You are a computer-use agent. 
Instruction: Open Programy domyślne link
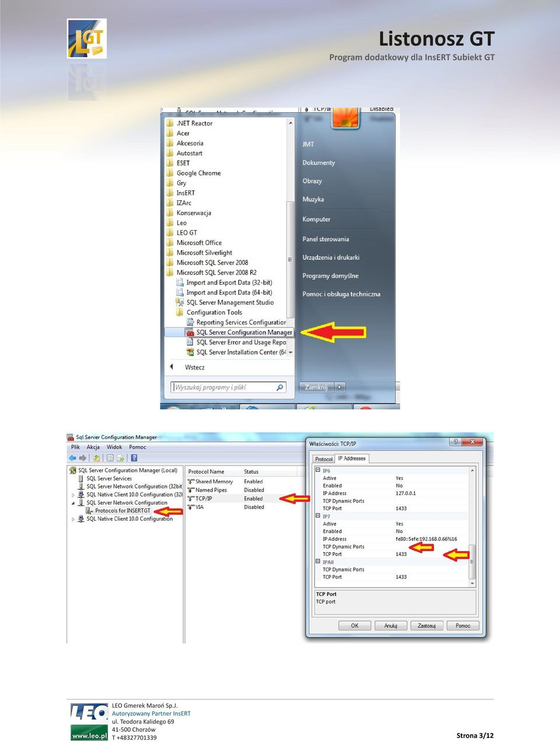tap(330, 276)
